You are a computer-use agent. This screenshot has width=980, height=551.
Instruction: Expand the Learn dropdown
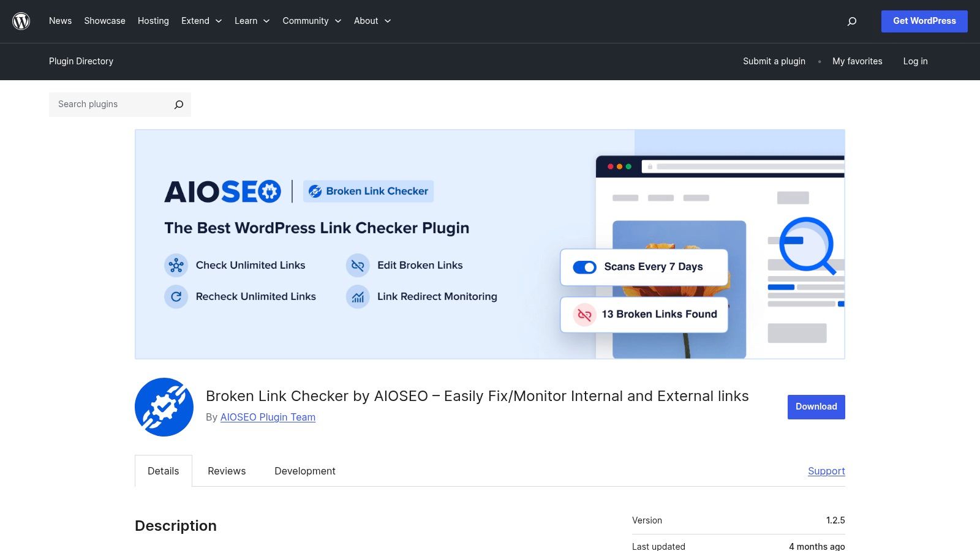pyautogui.click(x=252, y=21)
